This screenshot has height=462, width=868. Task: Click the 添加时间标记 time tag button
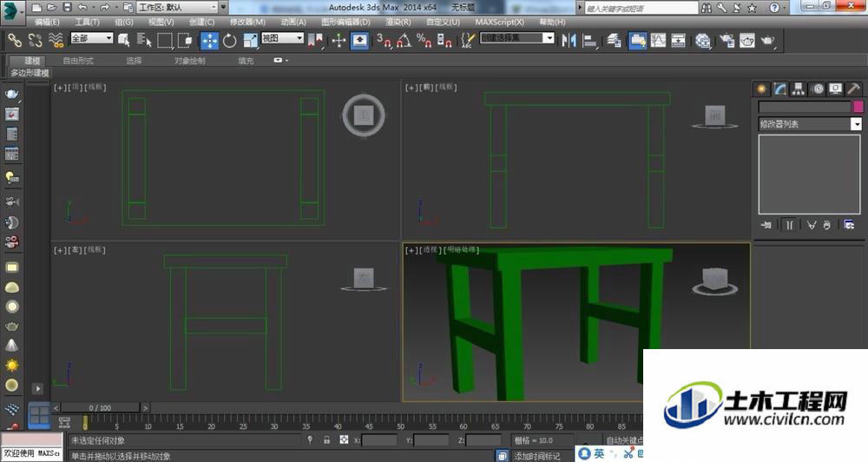536,456
